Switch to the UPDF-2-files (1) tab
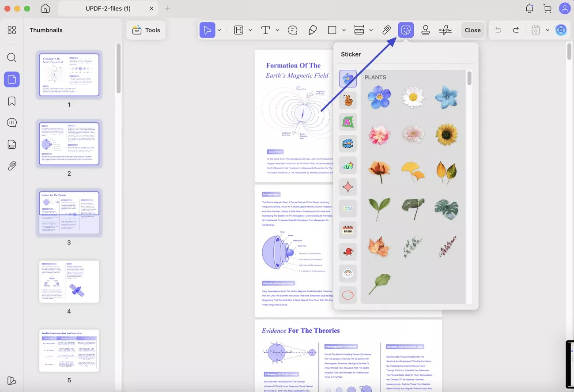This screenshot has height=392, width=574. tap(108, 8)
